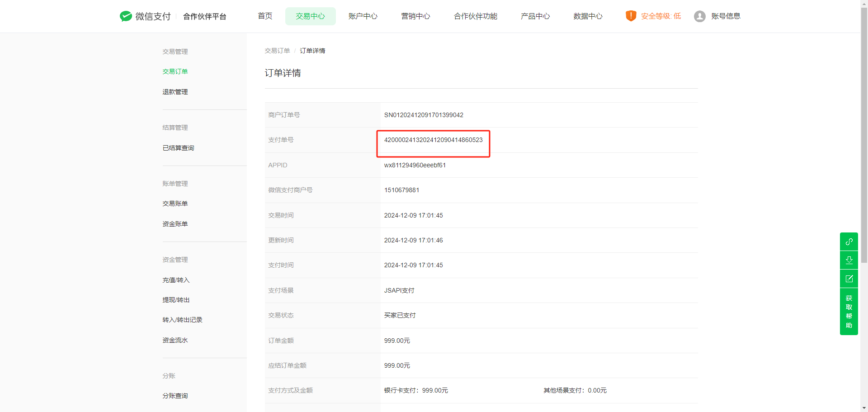This screenshot has height=412, width=868.
Task: Click the green link icon button
Action: 849,242
